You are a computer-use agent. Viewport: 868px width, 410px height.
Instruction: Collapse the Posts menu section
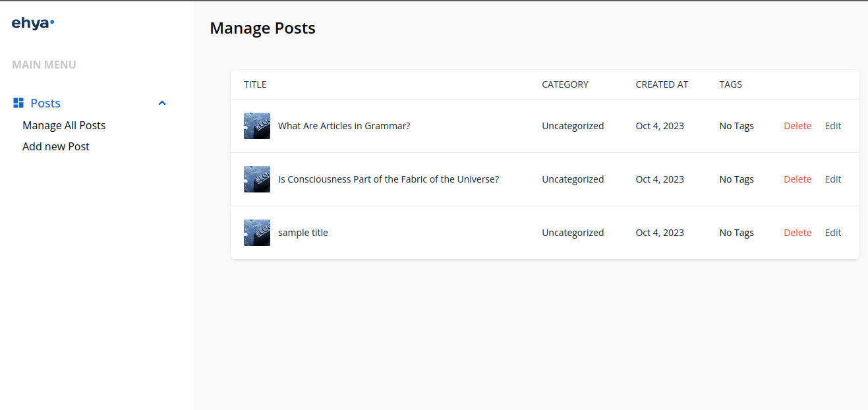pos(161,103)
